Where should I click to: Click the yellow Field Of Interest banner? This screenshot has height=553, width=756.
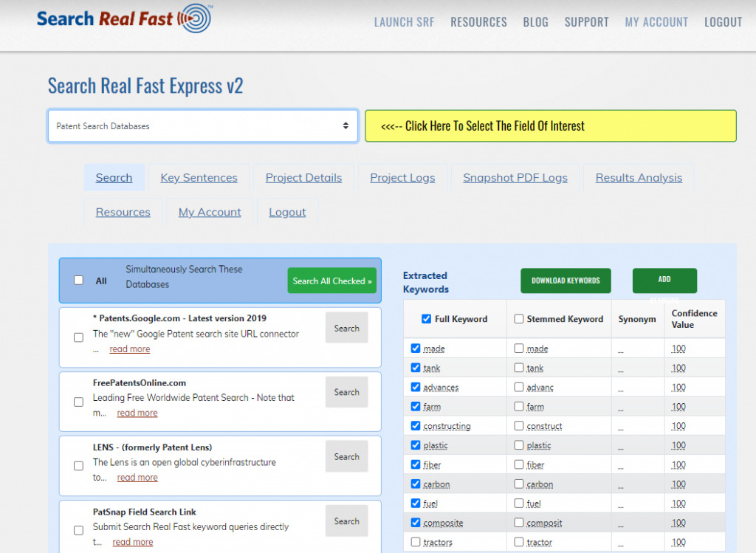551,126
